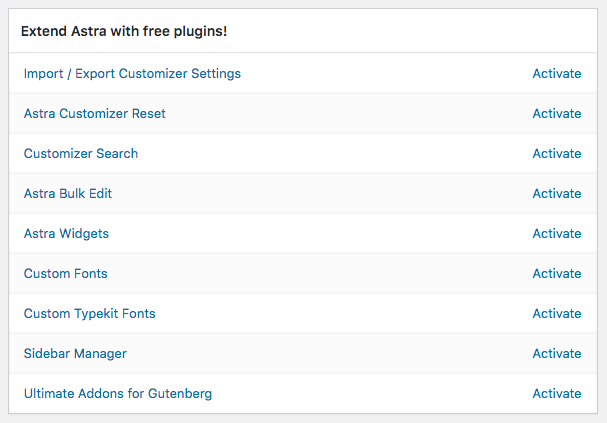Open the Custom Fonts plugin link

click(66, 274)
